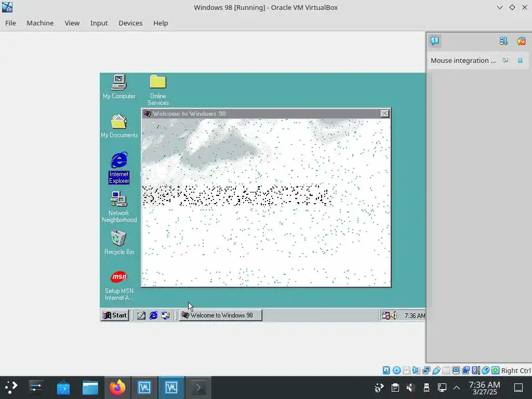Select the Setup MSN Internet Access icon
Viewport: 532px width, 399px height.
point(119,285)
